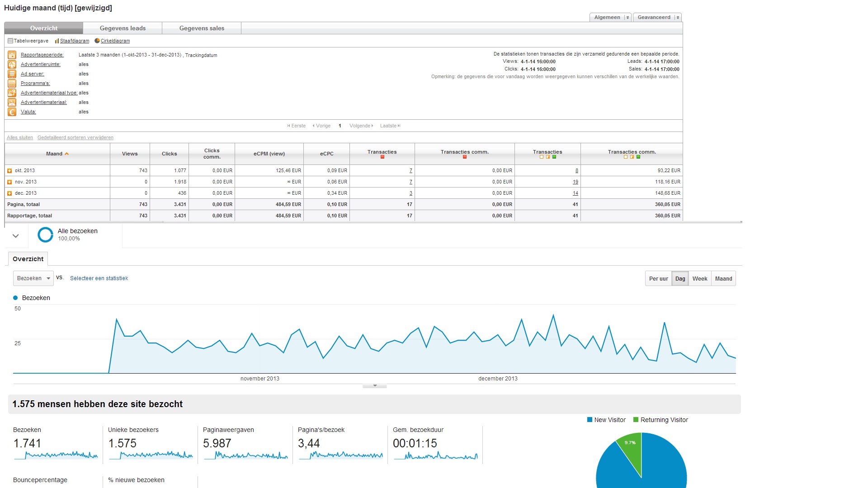Go to Eerste page
This screenshot has height=488, width=868.
(x=297, y=126)
